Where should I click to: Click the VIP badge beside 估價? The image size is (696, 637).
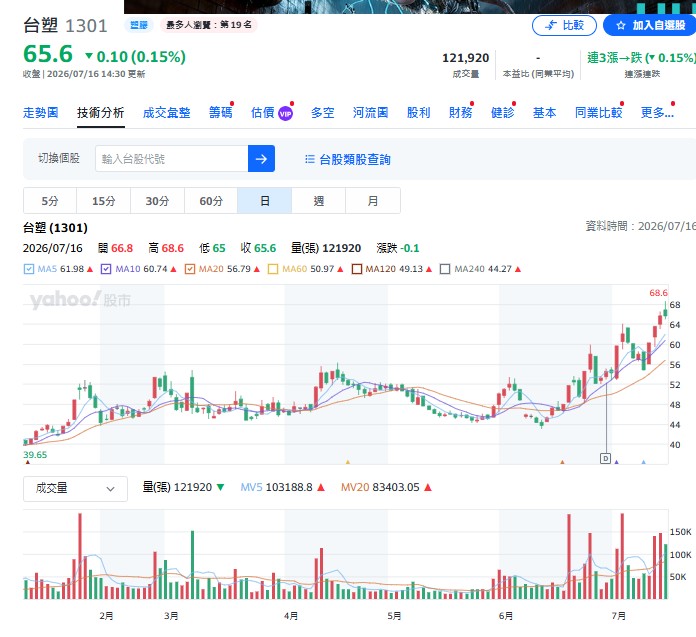285,114
